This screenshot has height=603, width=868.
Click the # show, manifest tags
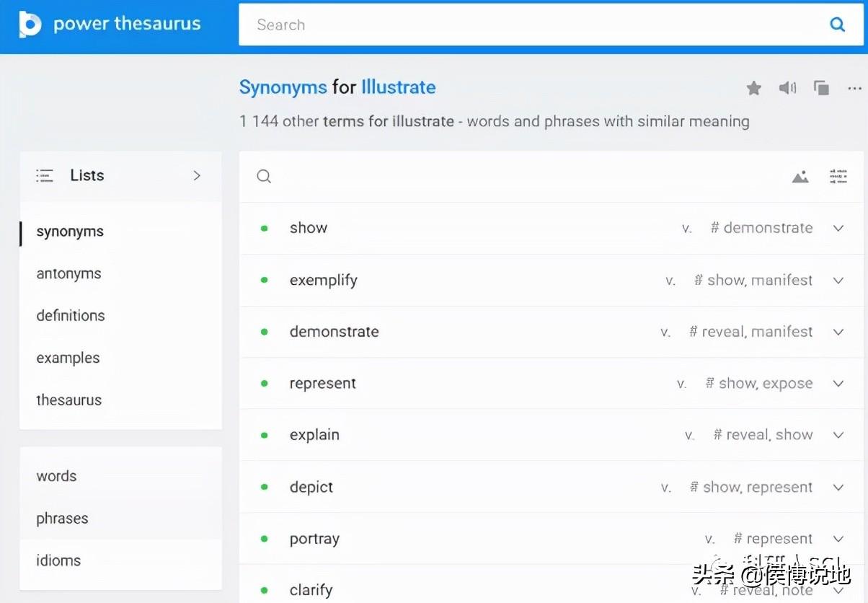pos(753,280)
